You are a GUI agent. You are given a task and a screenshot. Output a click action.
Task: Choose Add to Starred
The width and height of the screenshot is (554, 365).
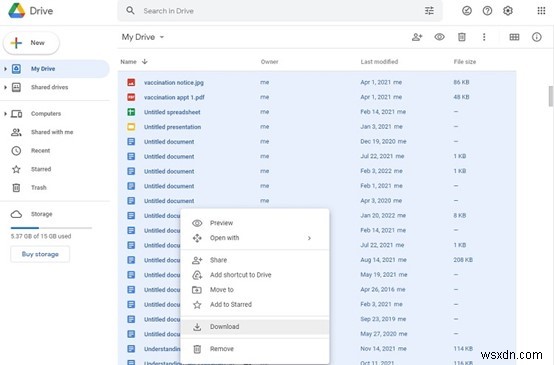255,305
